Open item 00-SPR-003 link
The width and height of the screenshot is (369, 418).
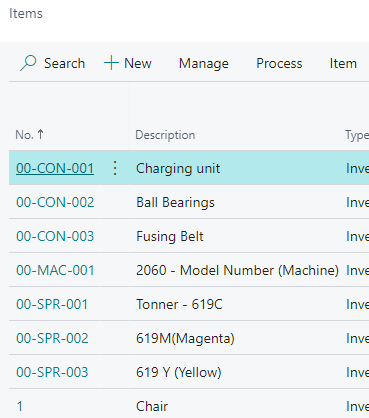pyautogui.click(x=52, y=372)
